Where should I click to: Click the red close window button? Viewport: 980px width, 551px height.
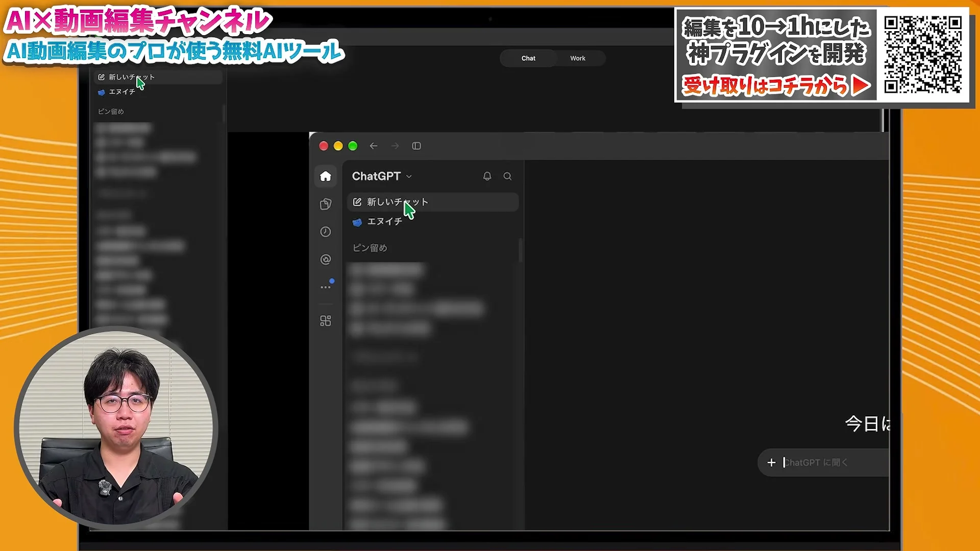(x=324, y=146)
